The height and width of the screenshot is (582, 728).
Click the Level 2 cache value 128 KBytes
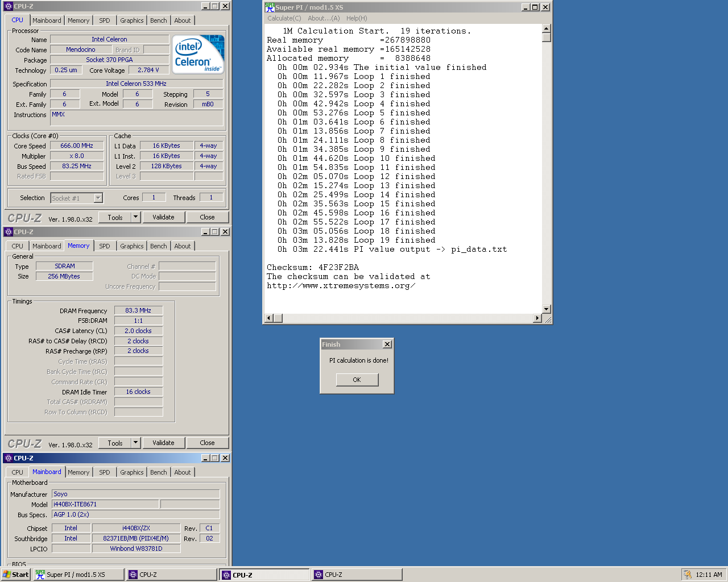167,166
